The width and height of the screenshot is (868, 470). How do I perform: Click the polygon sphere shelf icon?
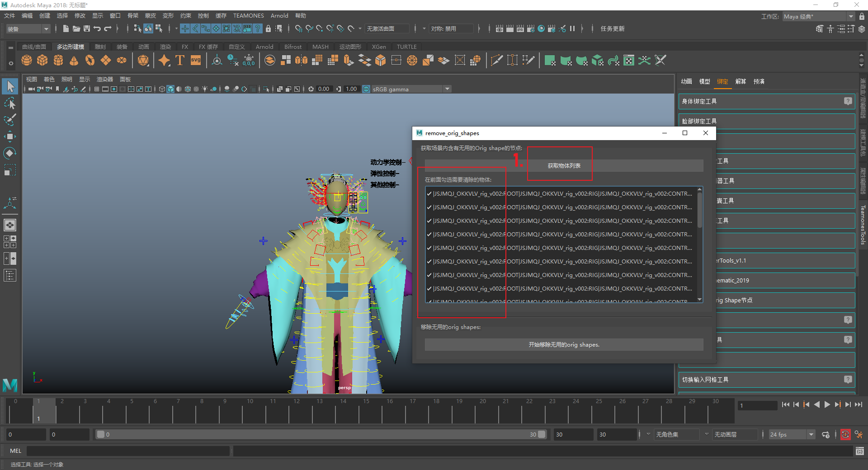(x=27, y=61)
